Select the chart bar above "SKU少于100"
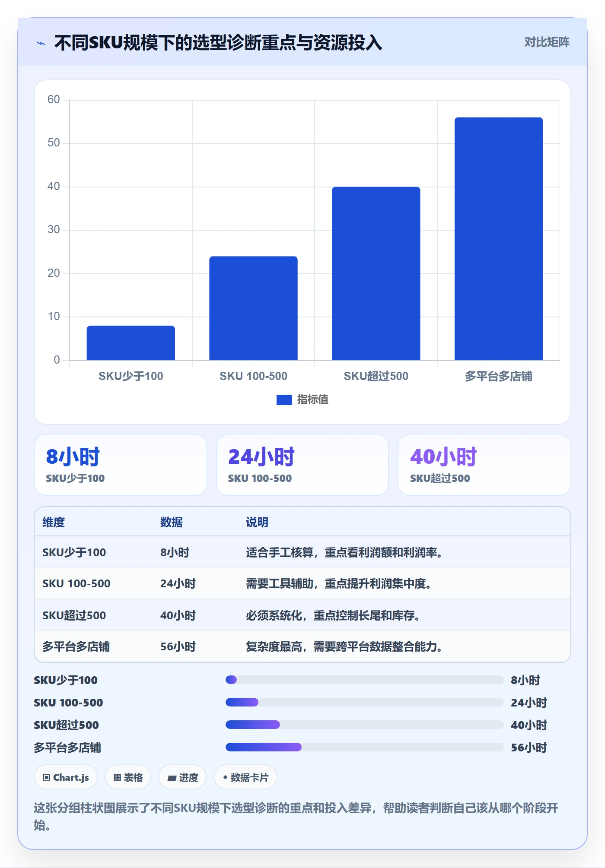 pyautogui.click(x=131, y=343)
